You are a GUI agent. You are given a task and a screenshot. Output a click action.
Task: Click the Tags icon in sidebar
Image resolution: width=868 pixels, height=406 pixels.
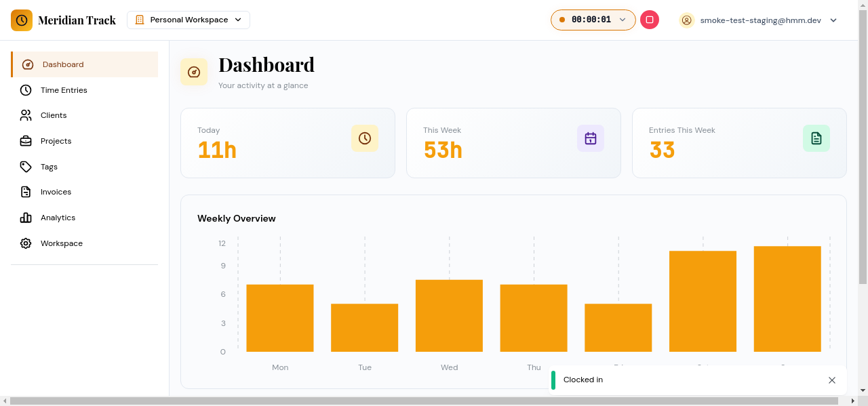(x=26, y=167)
